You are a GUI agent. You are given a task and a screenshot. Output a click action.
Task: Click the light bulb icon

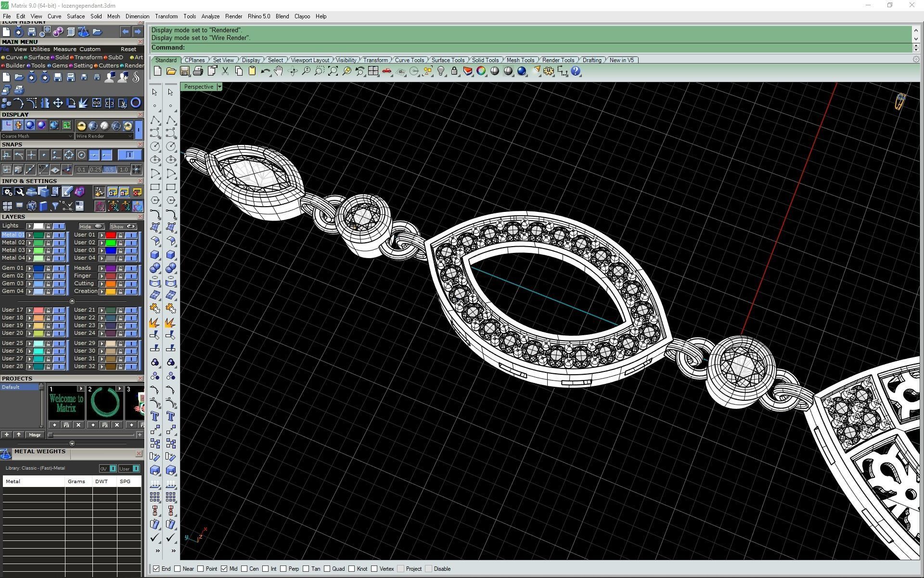point(441,71)
